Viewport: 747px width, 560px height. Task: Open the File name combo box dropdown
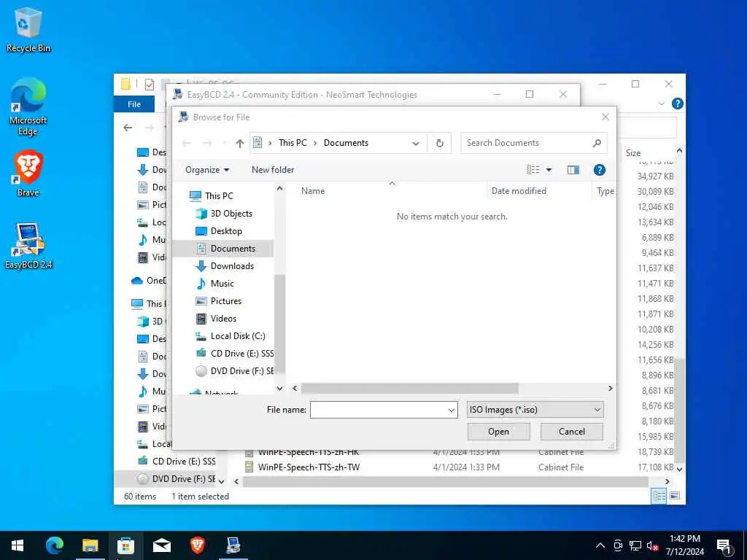(x=451, y=410)
